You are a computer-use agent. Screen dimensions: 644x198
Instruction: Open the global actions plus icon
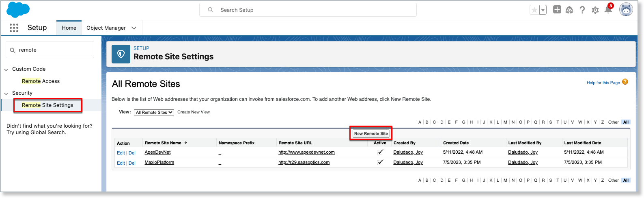point(557,10)
